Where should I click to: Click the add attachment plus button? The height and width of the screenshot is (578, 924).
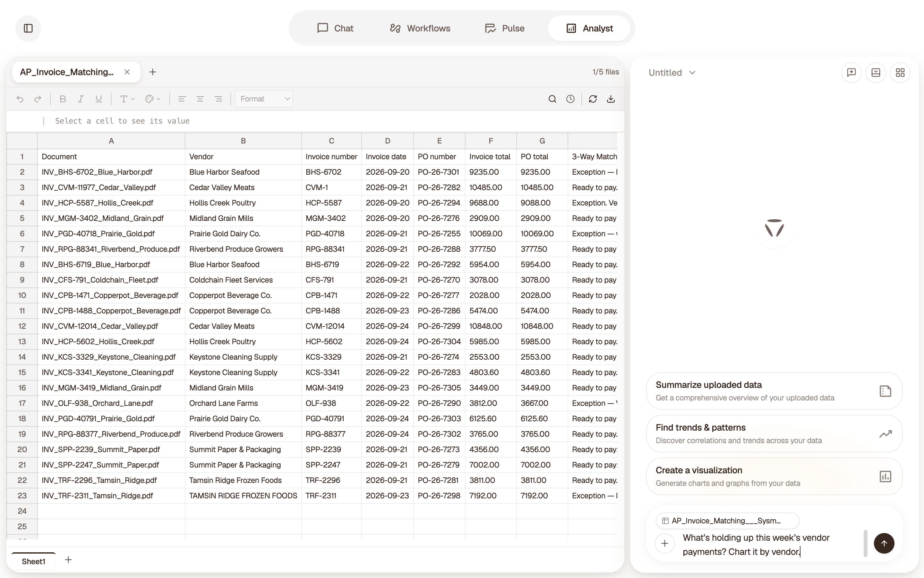[x=665, y=544]
